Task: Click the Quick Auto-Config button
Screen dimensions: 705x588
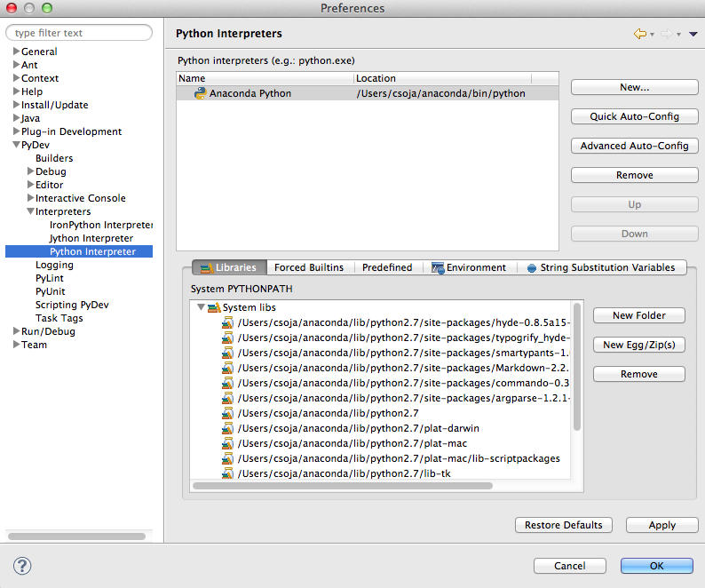Action: click(x=634, y=116)
